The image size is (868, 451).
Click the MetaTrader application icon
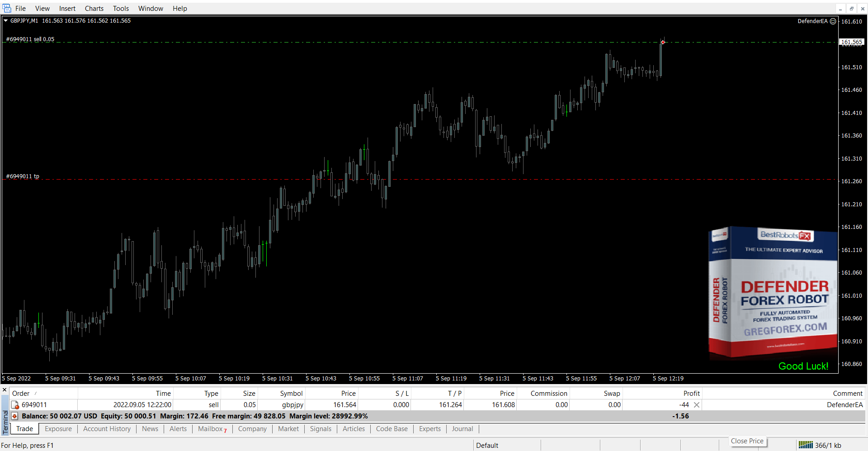click(7, 8)
